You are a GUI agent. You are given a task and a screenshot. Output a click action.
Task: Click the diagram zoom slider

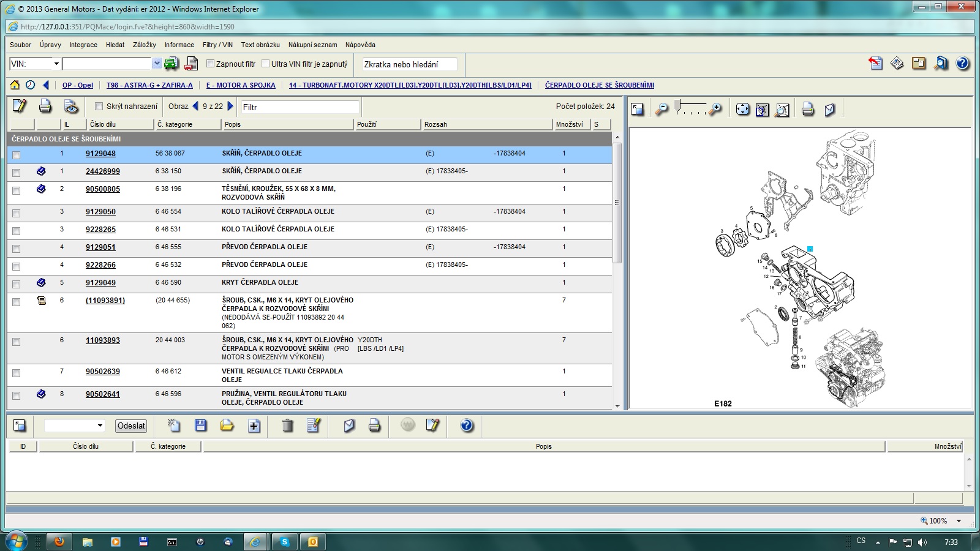click(x=689, y=108)
